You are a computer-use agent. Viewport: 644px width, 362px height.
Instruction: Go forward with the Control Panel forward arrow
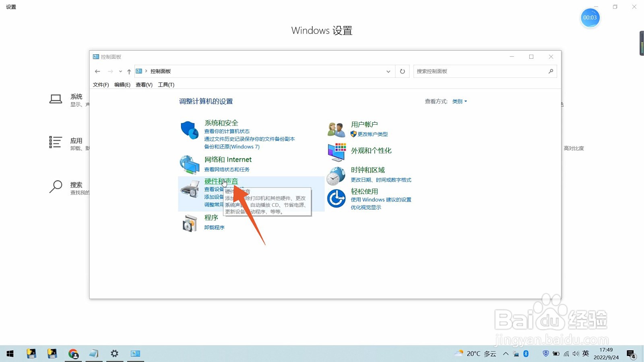[x=110, y=71]
